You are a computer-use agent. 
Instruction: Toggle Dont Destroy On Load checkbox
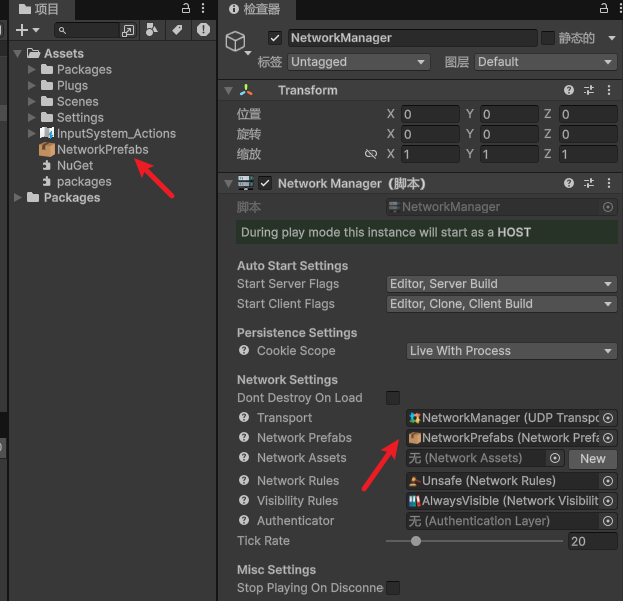pyautogui.click(x=393, y=398)
